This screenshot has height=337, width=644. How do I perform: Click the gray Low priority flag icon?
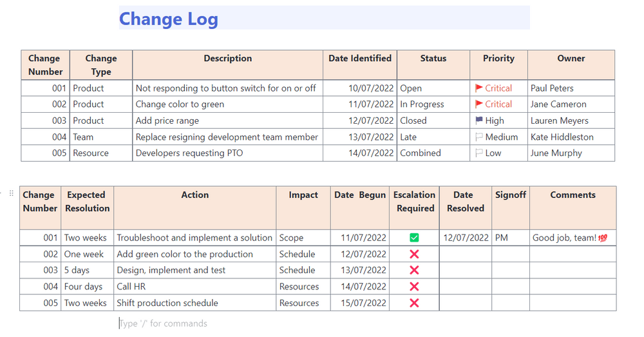pos(478,153)
